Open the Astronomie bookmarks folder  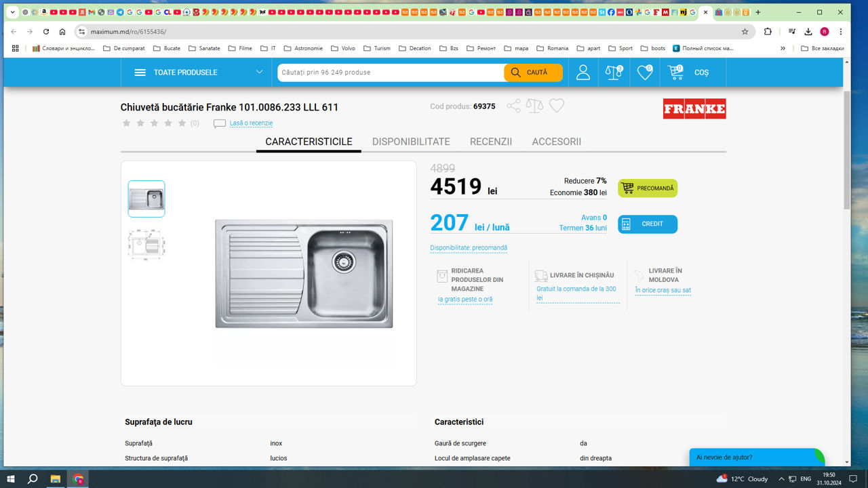[303, 49]
